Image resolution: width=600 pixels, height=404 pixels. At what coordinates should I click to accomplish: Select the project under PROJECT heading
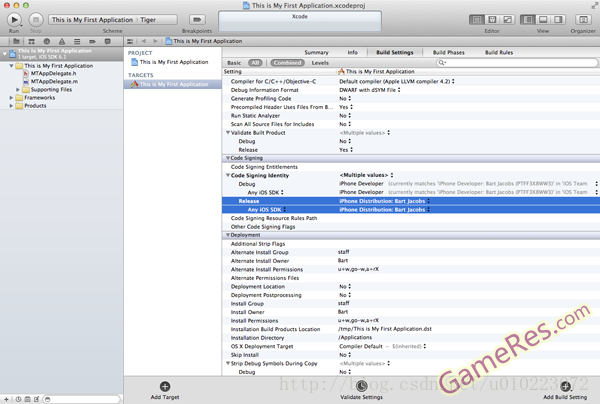tap(172, 62)
